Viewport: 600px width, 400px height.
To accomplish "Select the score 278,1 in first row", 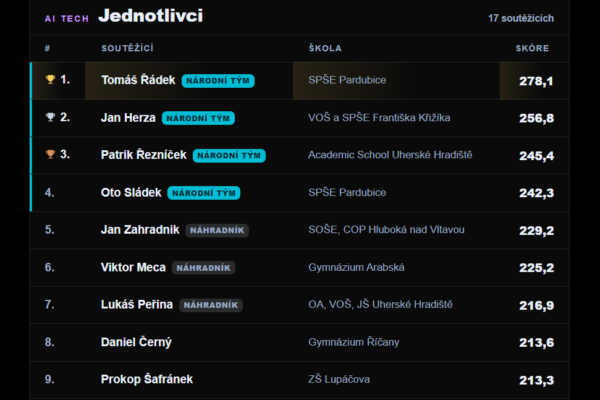I will (x=536, y=81).
